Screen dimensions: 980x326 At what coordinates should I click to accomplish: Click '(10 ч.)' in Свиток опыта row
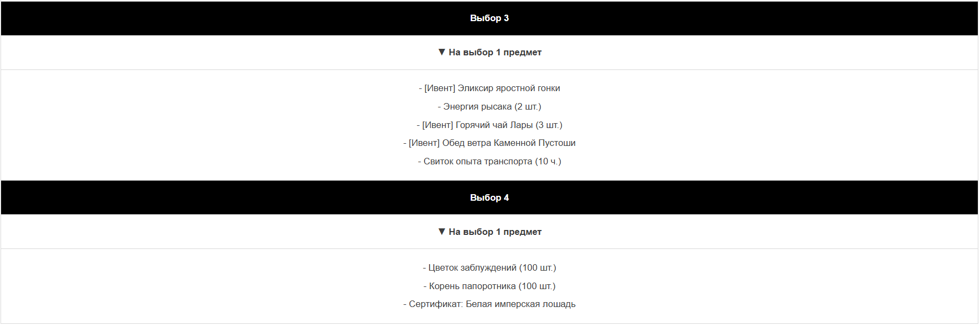[548, 161]
